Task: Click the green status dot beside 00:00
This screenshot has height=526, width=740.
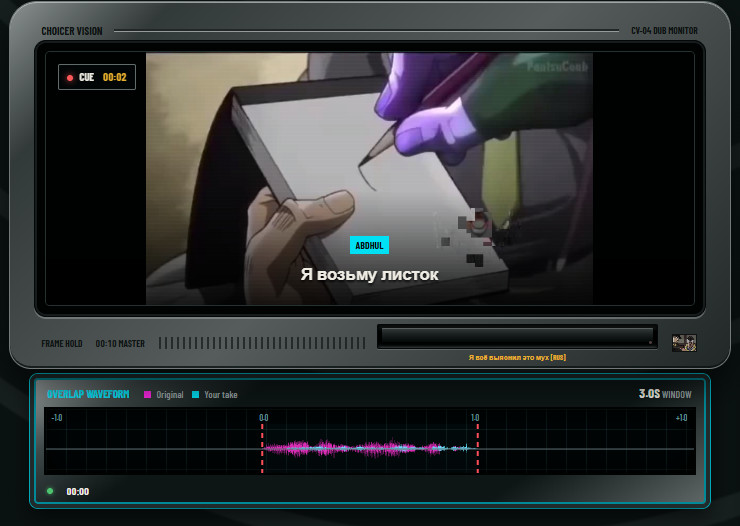Action: click(x=50, y=491)
